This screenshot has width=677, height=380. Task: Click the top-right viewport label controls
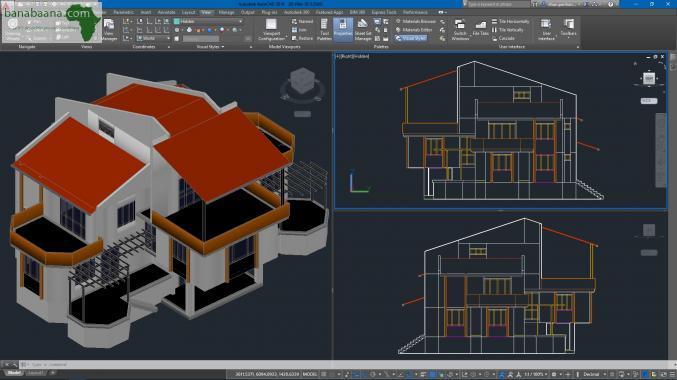[x=353, y=56]
